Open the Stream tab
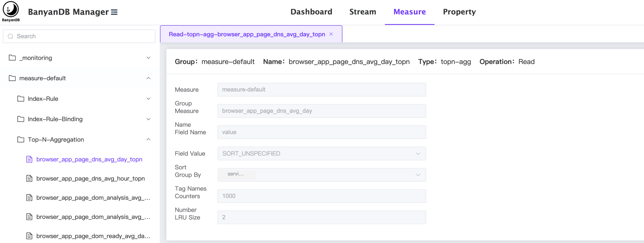Screen dimensions: 644x243 pos(362,12)
